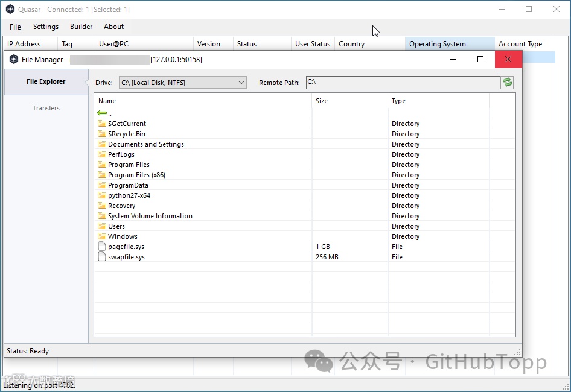Click the Program Files (x86) folder icon
This screenshot has height=392, width=571.
coord(102,175)
